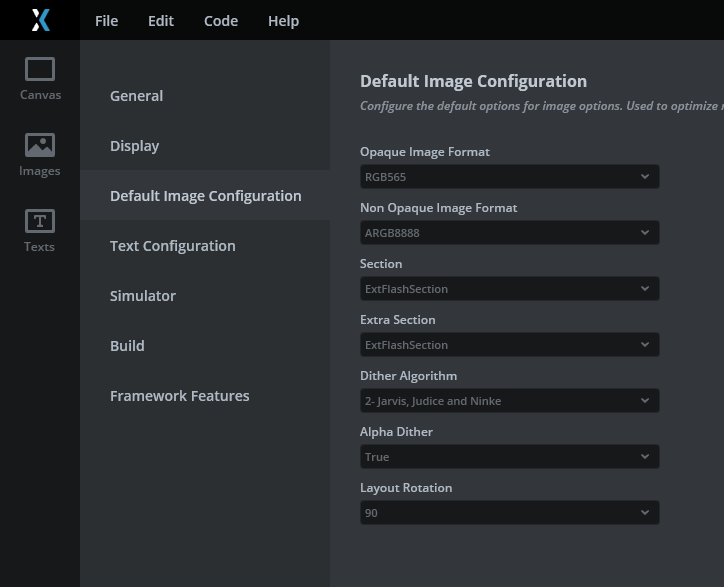Select Text Configuration section
The image size is (724, 587).
[173, 246]
